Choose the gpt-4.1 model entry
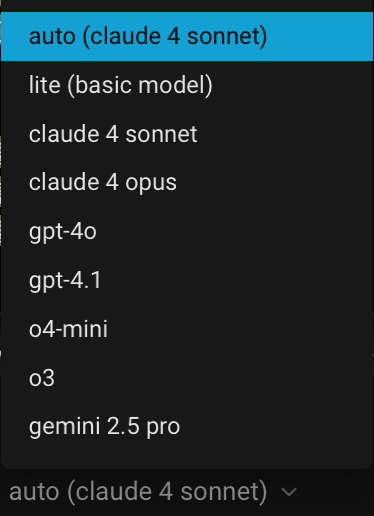 tap(187, 280)
